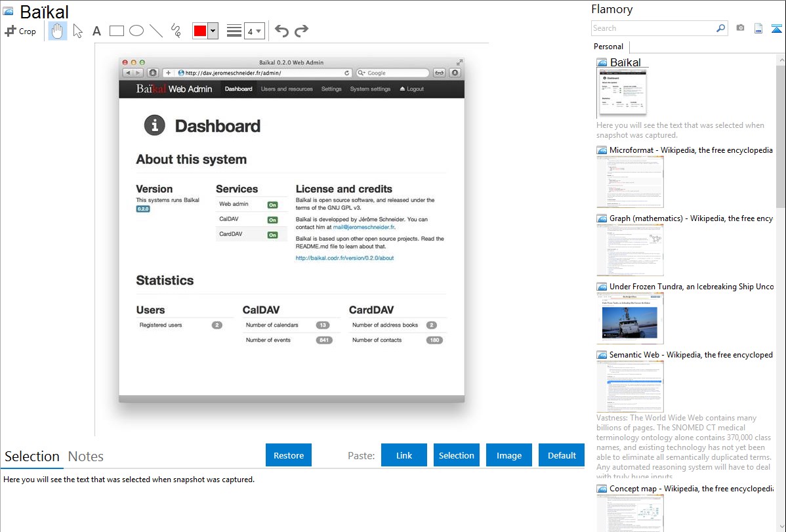Open System settings in Baïkal nav
The height and width of the screenshot is (532, 786).
(x=370, y=89)
